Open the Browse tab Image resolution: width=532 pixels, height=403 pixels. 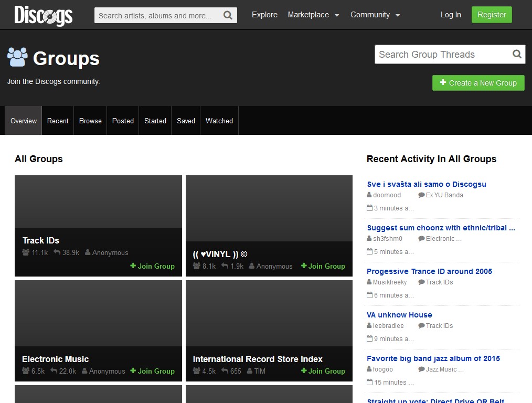click(90, 121)
